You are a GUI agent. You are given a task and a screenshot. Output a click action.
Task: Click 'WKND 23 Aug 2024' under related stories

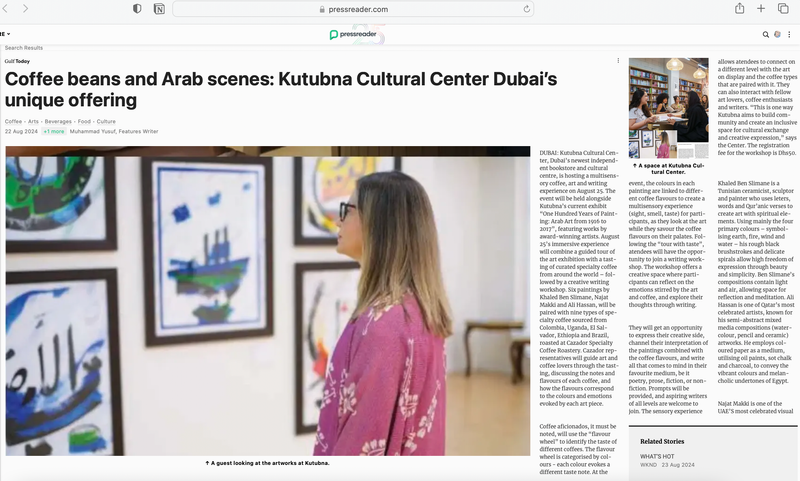point(667,465)
